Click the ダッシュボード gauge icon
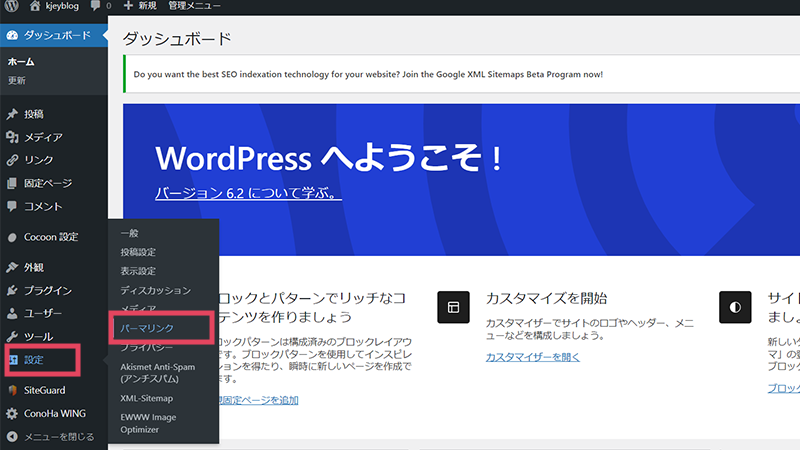The image size is (800, 450). [x=12, y=35]
